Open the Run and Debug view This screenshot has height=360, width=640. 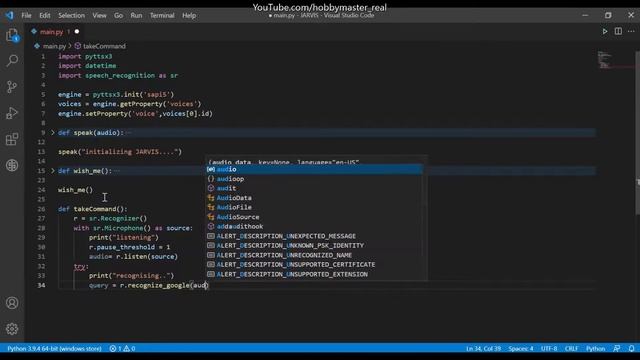pyautogui.click(x=12, y=113)
